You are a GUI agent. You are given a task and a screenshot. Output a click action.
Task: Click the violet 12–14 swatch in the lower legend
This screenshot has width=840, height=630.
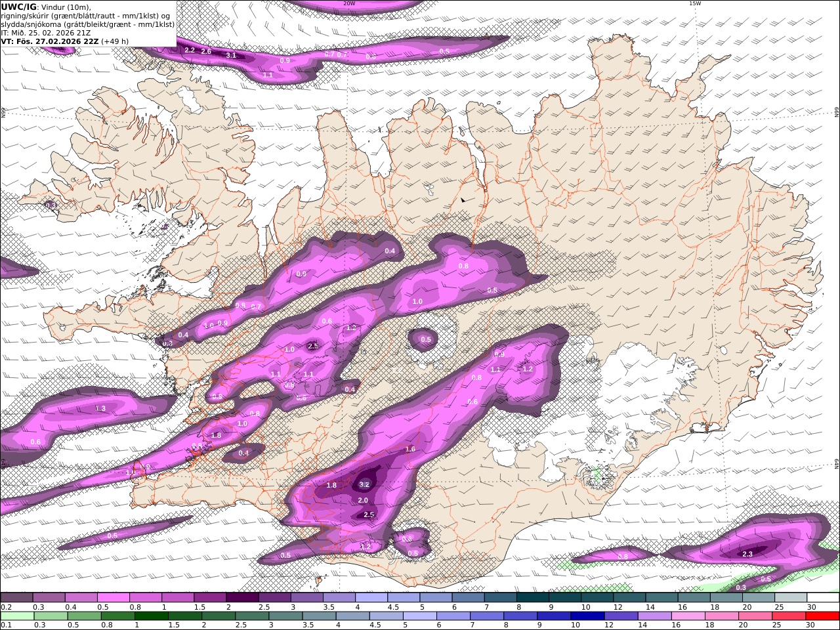point(621,616)
